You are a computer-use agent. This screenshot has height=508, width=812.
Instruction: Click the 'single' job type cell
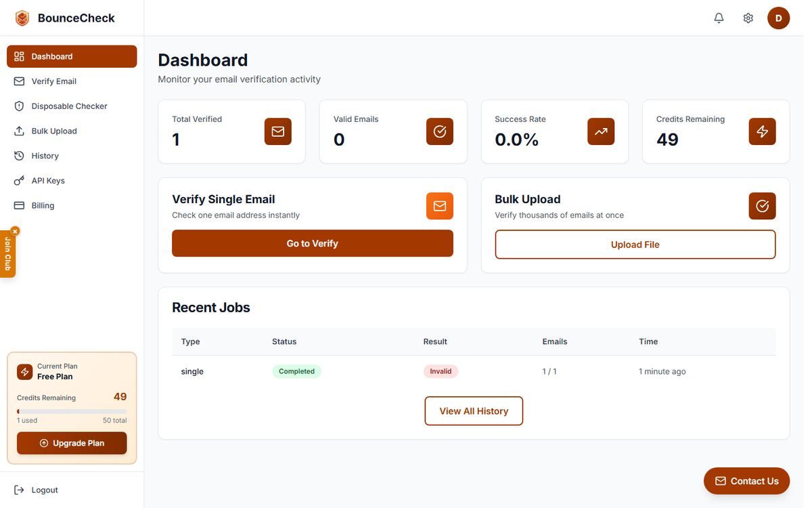click(192, 371)
